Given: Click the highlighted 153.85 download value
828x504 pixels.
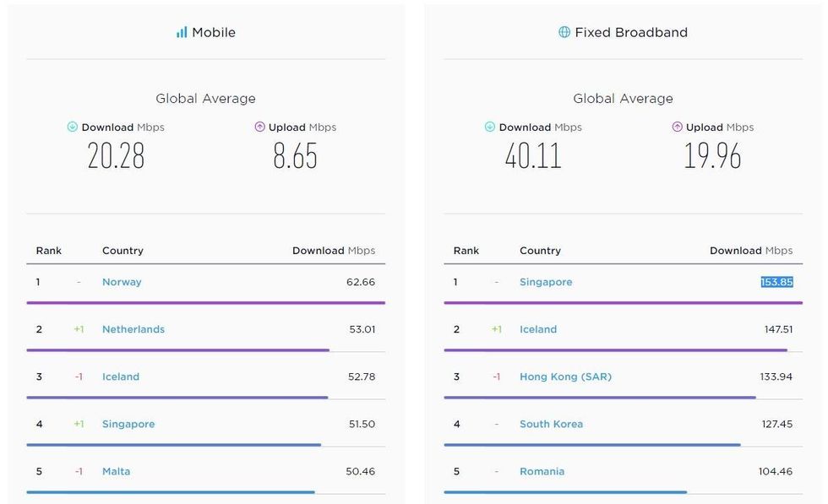Looking at the screenshot, I should coord(776,282).
